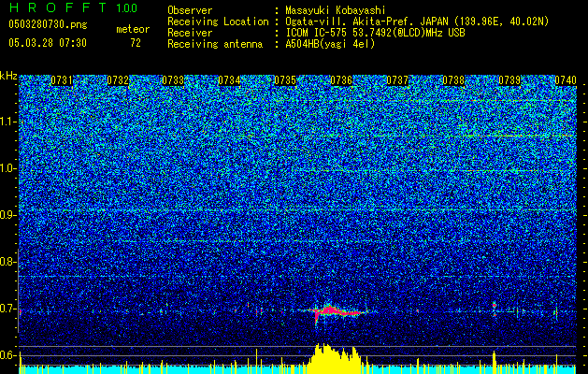The image size is (588, 374).
Task: Click the HROFFT 1.0.0 title text
Action: click(73, 7)
